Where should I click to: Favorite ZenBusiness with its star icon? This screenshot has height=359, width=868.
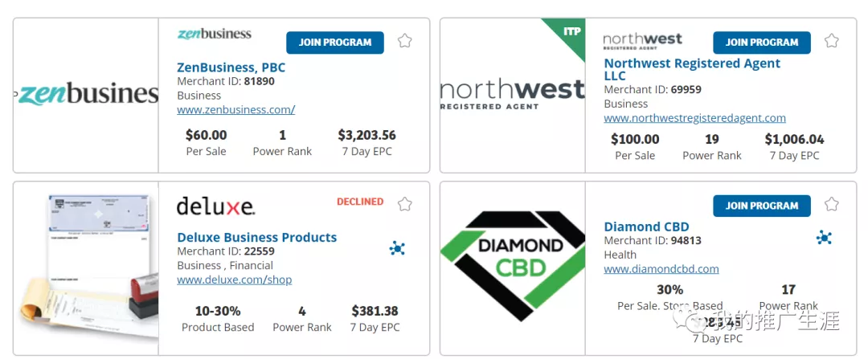pyautogui.click(x=404, y=40)
